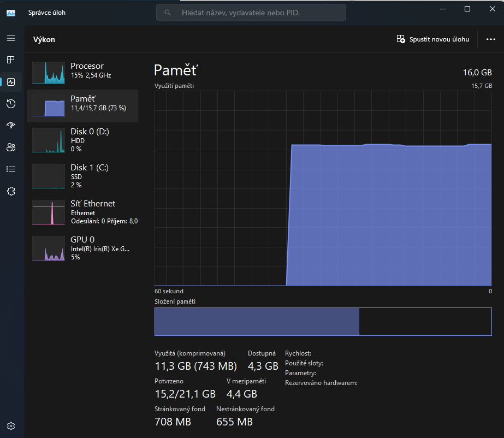Screen dimensions: 504x438
Task: Open the Startup apps gauge icon
Action: click(x=11, y=125)
